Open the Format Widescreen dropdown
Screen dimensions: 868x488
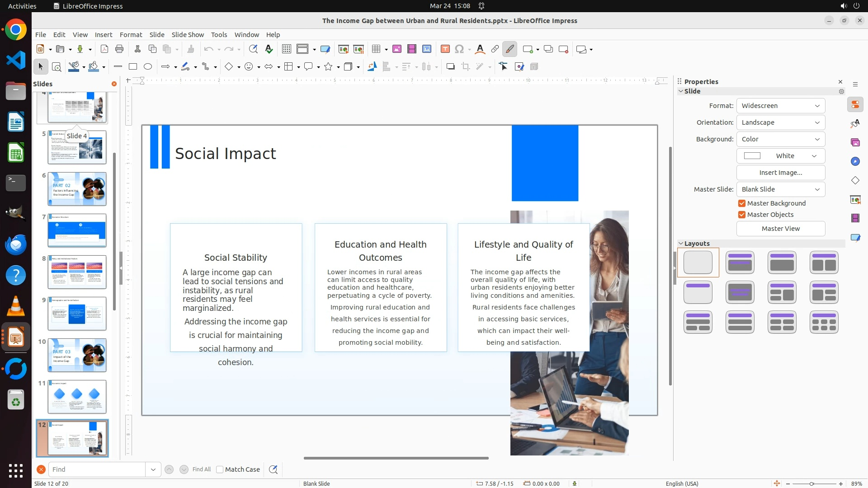tap(780, 106)
